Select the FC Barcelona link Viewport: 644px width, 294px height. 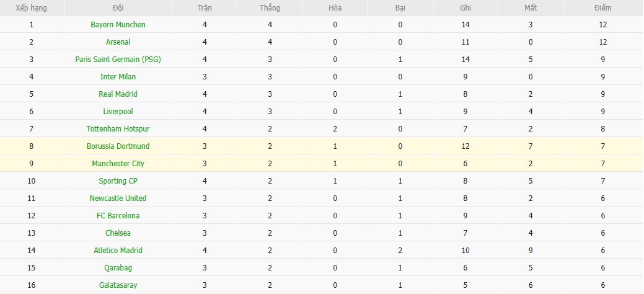click(118, 216)
